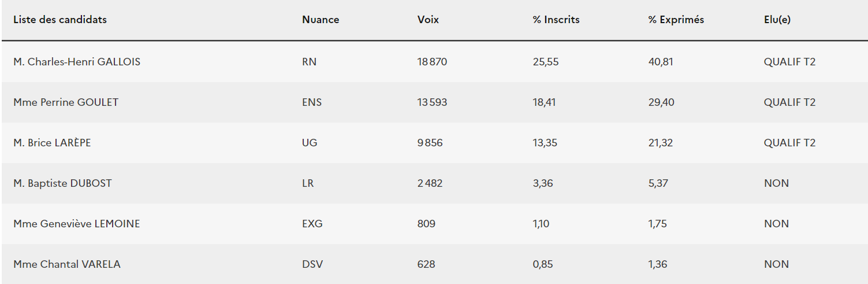Click the 40,81 expressed percentage value
The image size is (868, 284).
point(660,62)
